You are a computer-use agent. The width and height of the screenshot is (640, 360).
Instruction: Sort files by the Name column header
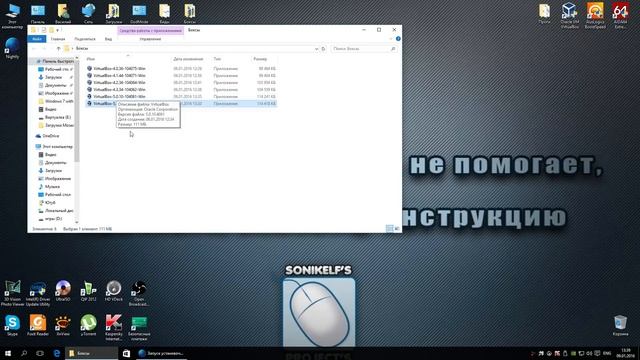(91, 59)
